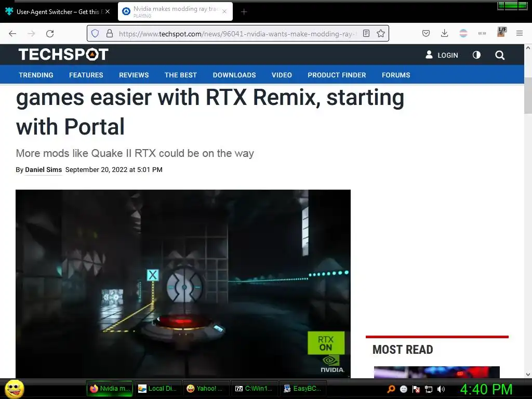The image size is (532, 399).
Task: Click the address bar URL field
Action: (x=237, y=34)
